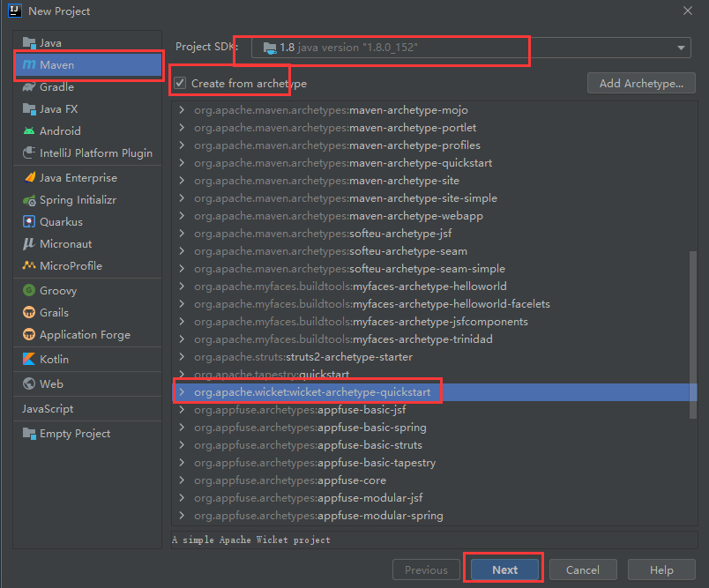Screen dimensions: 709x588
Task: Click the Web globe icon
Action: [29, 383]
